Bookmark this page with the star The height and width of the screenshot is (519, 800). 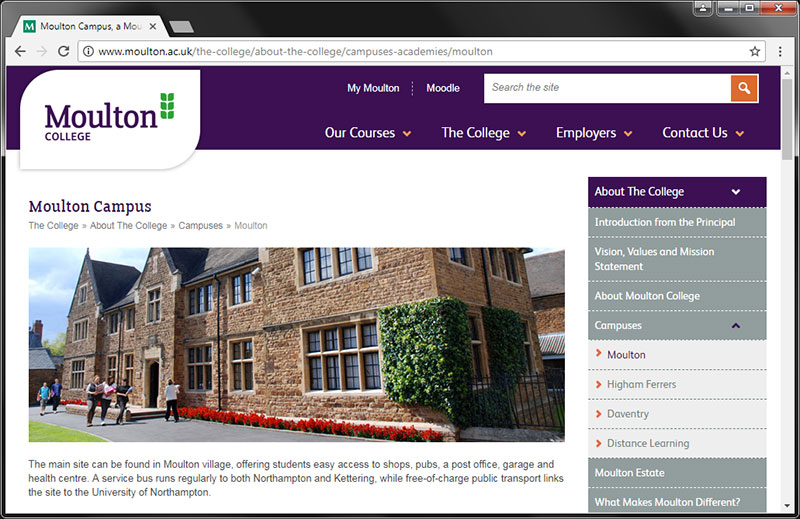(755, 51)
